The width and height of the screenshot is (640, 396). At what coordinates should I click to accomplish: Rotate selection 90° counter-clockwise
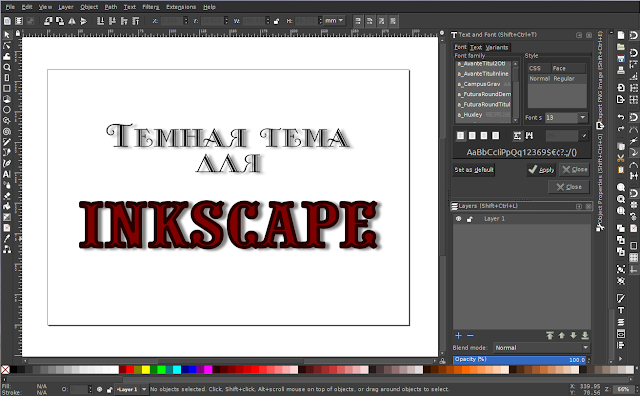pyautogui.click(x=48, y=21)
